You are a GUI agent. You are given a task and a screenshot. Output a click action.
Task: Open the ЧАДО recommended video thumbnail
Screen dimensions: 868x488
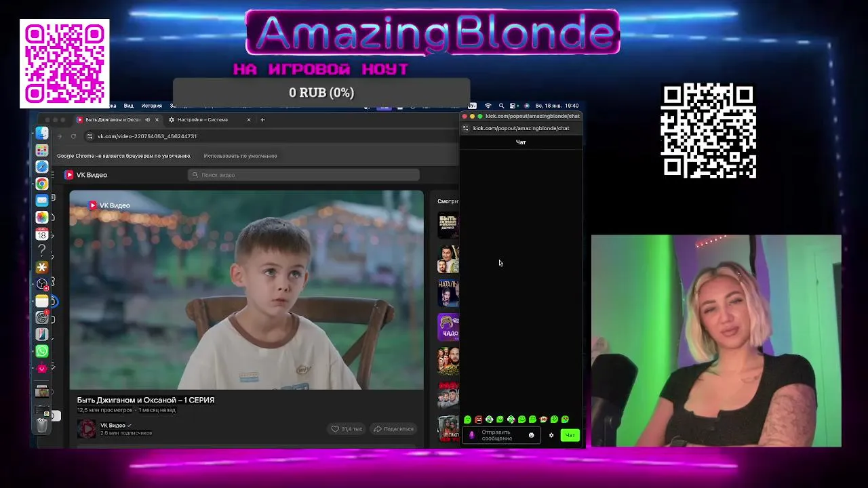tap(448, 327)
